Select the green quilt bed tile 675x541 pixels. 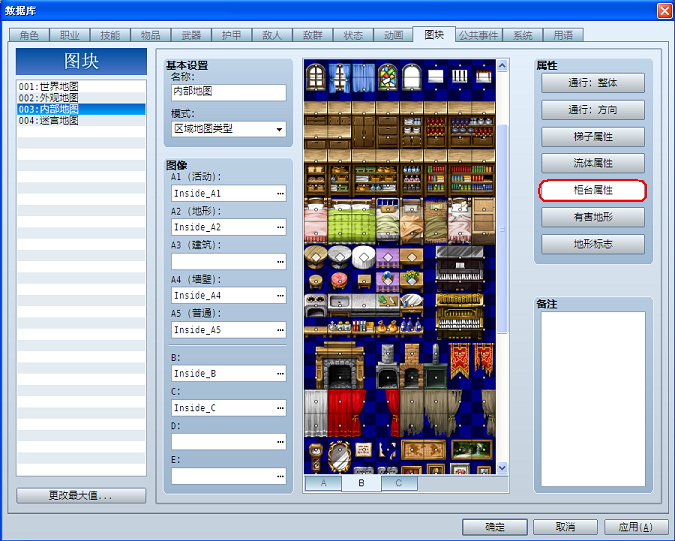pos(352,221)
